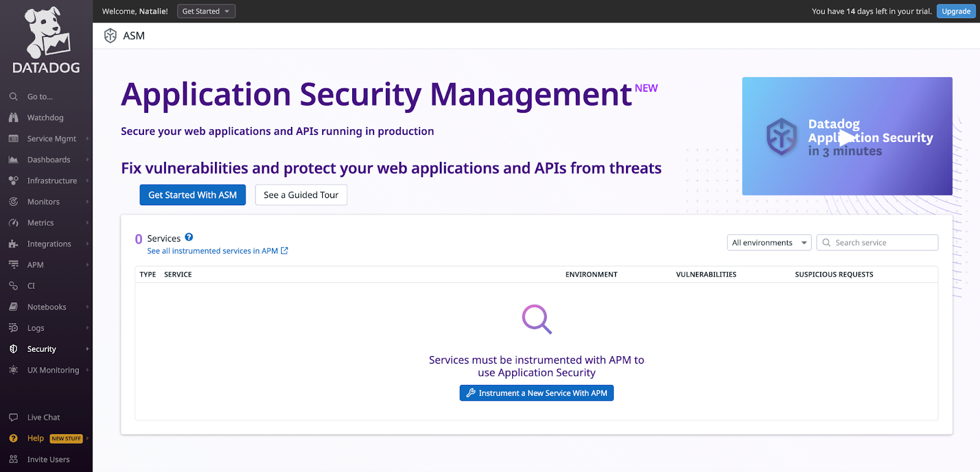Image resolution: width=980 pixels, height=472 pixels.
Task: Expand the Infrastructure submenu arrow
Action: coord(88,181)
